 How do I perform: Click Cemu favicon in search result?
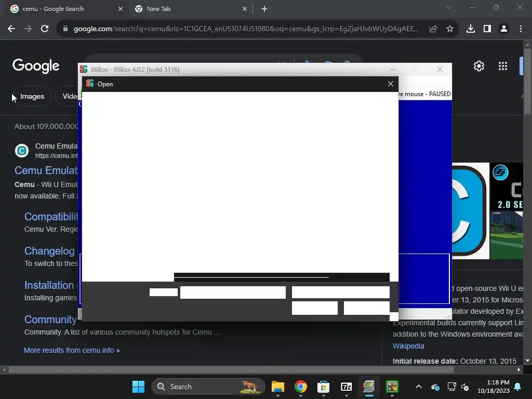pos(22,150)
